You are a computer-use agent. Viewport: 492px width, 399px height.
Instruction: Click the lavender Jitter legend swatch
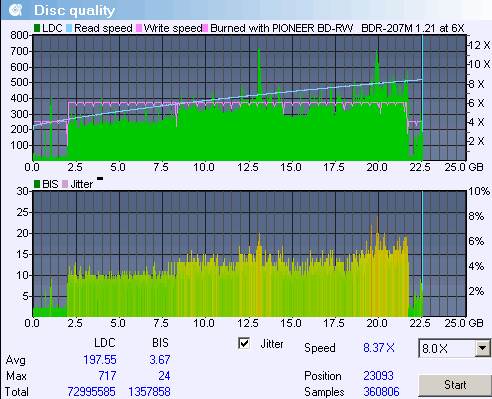(x=65, y=184)
